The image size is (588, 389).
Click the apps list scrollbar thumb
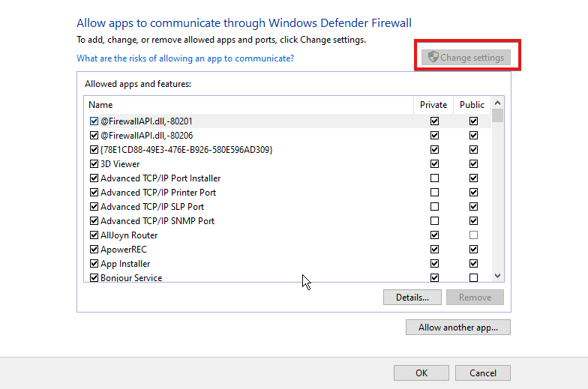(498, 115)
